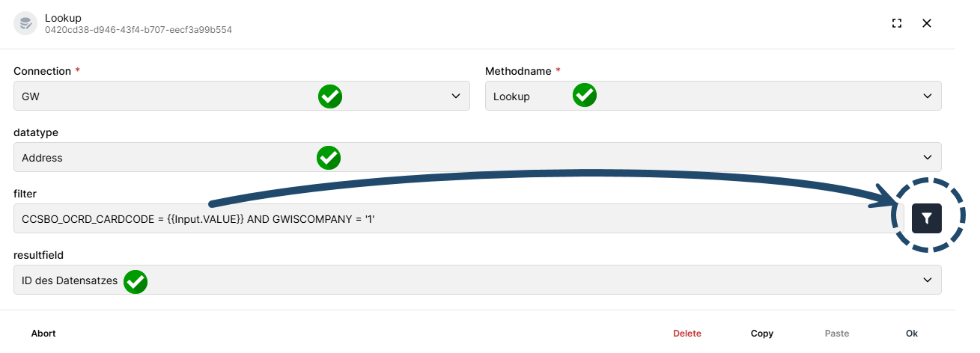
Task: Open the datatype Address dropdown arrow
Action: [928, 157]
